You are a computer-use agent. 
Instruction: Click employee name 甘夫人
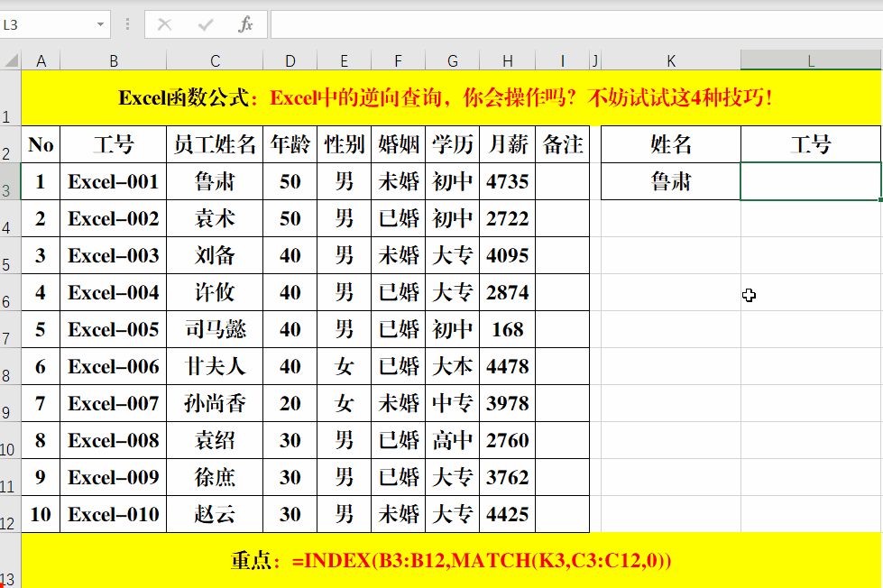tap(215, 367)
